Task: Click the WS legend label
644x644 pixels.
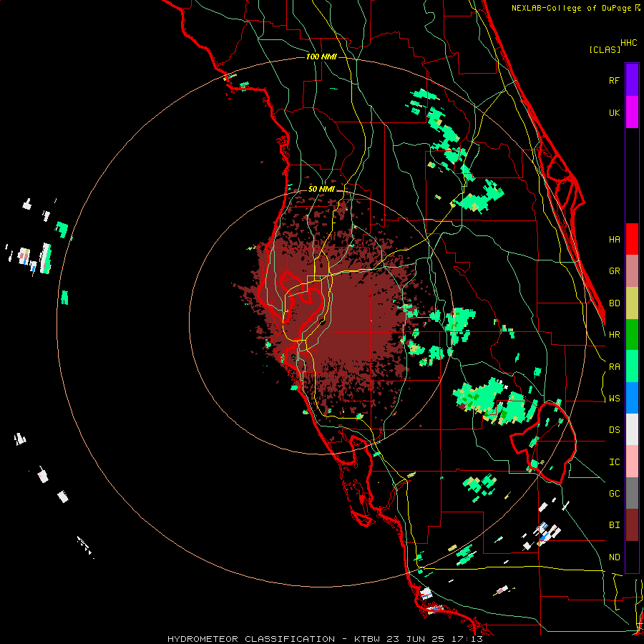Action: point(614,398)
